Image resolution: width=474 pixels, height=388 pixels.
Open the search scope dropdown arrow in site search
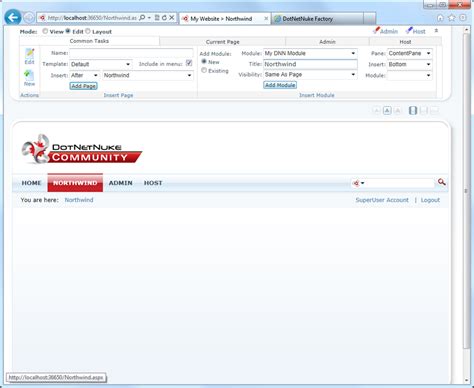point(363,183)
